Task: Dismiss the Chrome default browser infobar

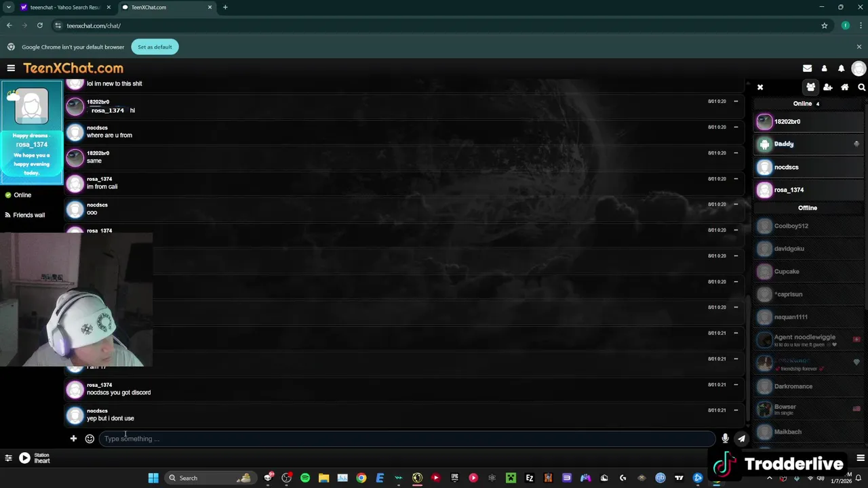Action: tap(859, 47)
